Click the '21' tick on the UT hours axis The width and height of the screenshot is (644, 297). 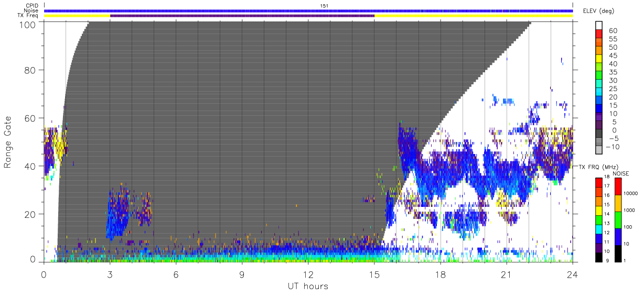pos(507,274)
